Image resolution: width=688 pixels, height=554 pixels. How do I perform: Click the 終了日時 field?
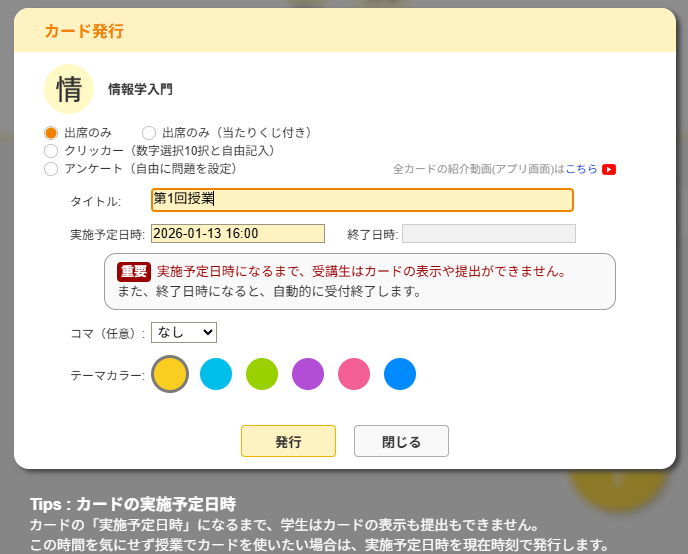click(488, 233)
